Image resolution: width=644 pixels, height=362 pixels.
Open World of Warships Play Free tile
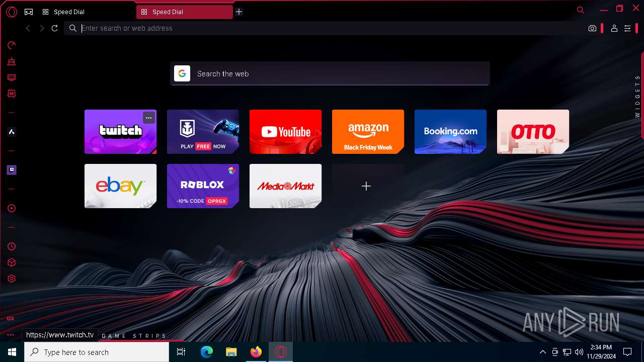pyautogui.click(x=203, y=132)
